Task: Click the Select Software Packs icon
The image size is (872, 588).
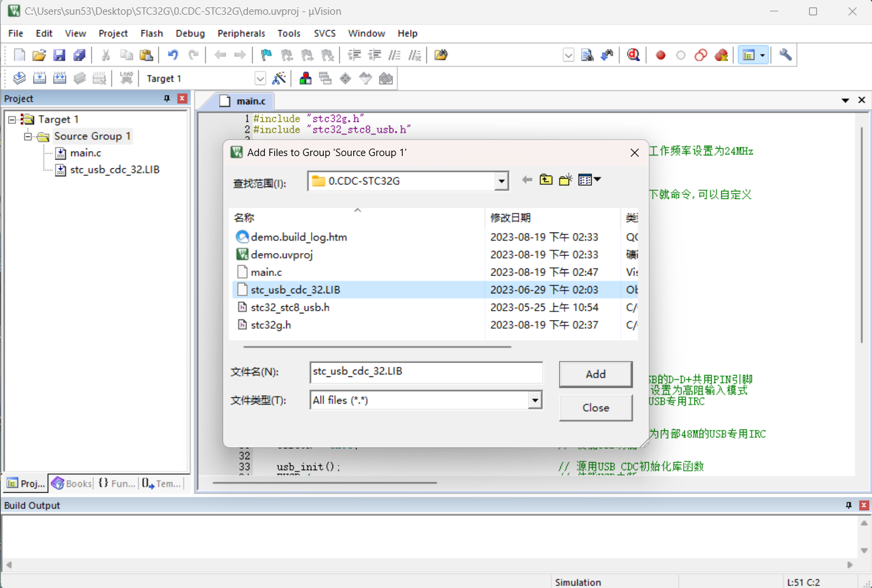Action: (x=365, y=78)
